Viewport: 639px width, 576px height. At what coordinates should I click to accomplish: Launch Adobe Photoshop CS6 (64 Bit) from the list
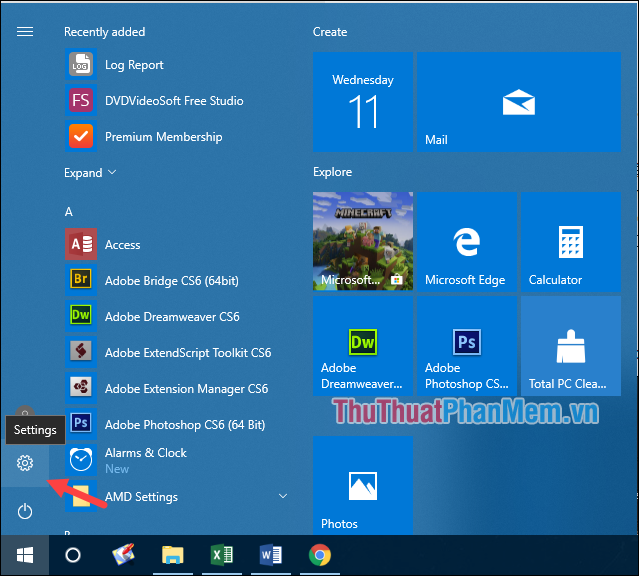click(81, 424)
